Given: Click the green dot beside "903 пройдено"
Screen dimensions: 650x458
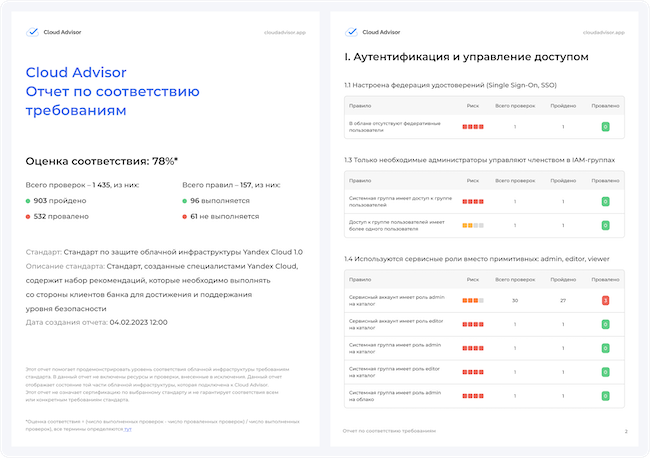Looking at the screenshot, I should [29, 201].
